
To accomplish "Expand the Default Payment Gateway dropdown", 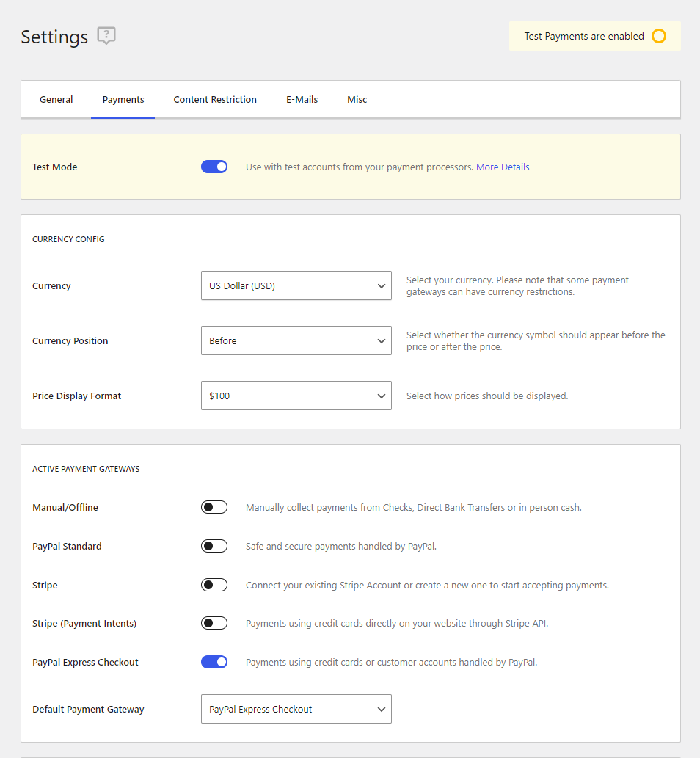I will point(296,709).
